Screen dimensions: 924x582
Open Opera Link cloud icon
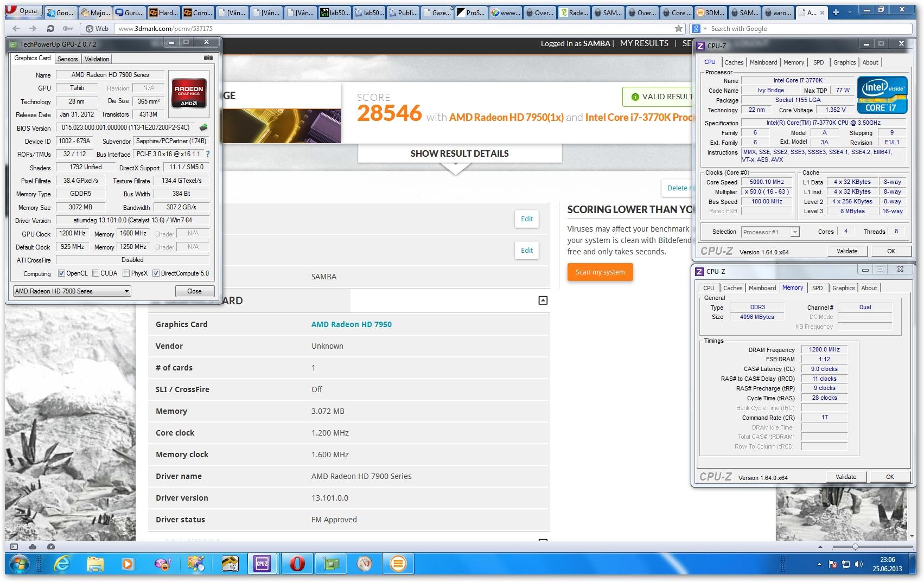(33, 547)
